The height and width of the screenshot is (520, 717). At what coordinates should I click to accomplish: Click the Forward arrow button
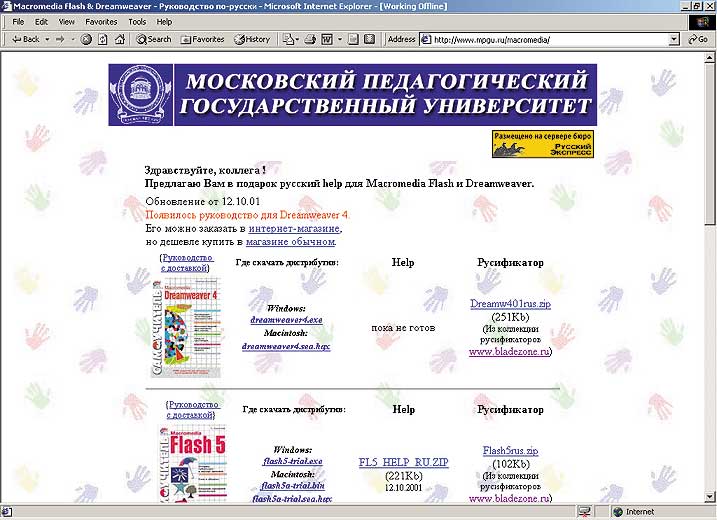click(x=60, y=39)
